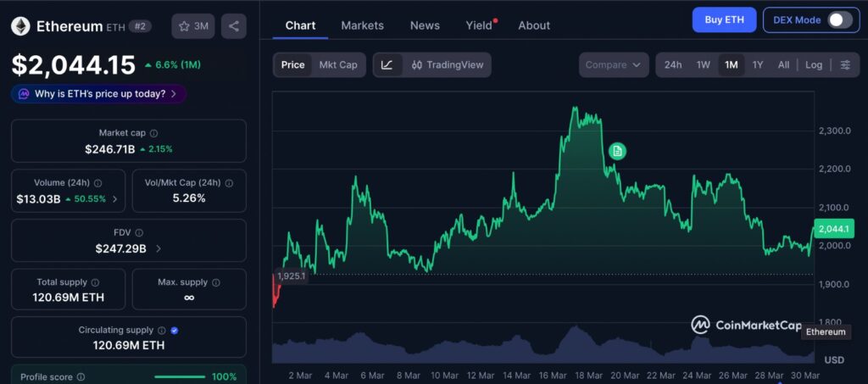868x384 pixels.
Task: Set chart range to 24h
Action: [x=673, y=64]
